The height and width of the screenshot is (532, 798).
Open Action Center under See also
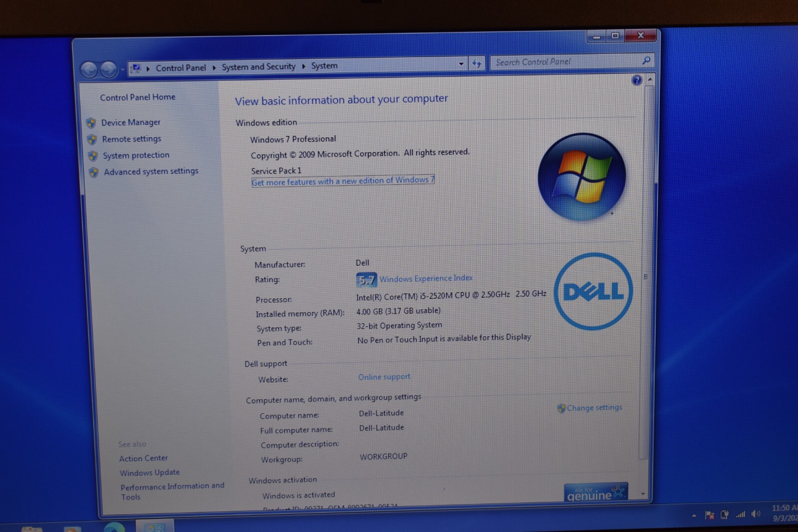[144, 458]
